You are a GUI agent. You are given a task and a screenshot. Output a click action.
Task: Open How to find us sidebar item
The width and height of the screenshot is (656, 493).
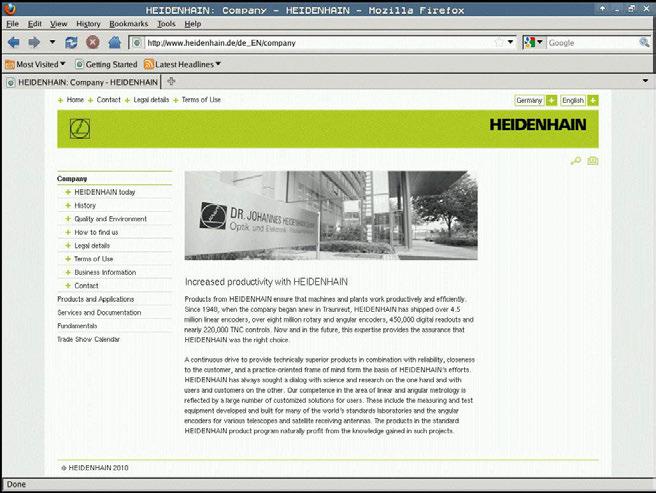point(96,232)
